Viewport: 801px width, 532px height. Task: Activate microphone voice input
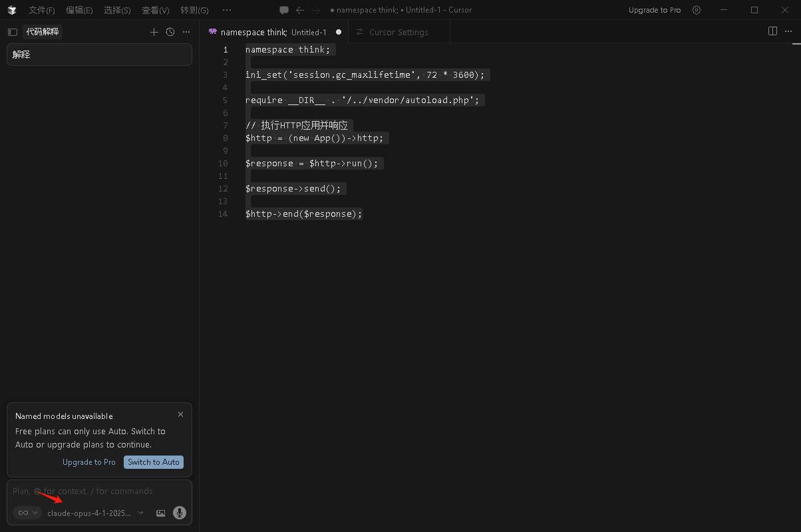coord(179,513)
